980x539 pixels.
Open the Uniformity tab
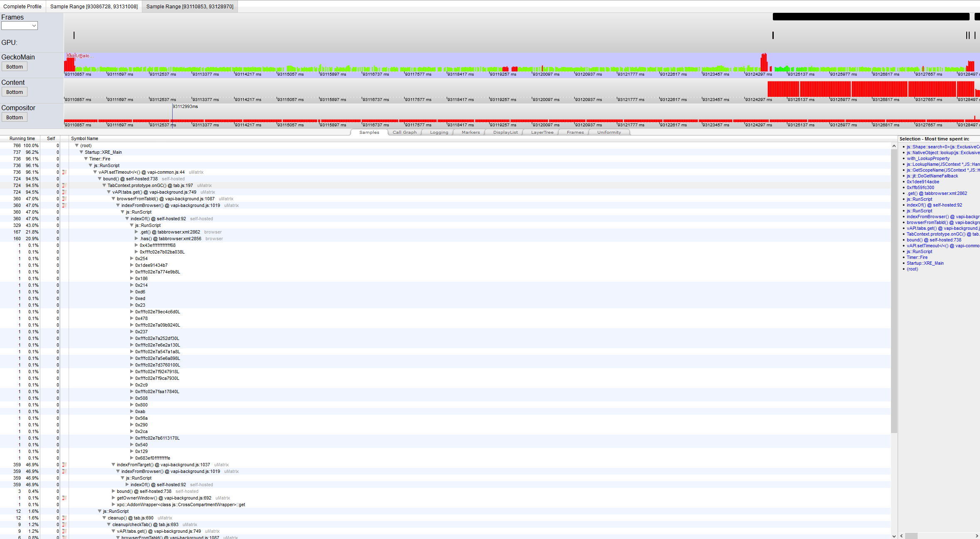tap(609, 133)
